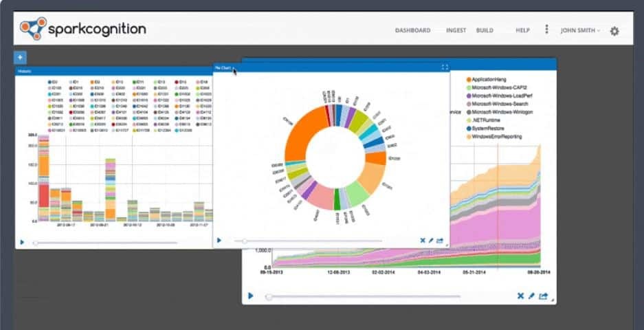644x330 pixels.
Task: Open the John Smith user dropdown
Action: pyautogui.click(x=580, y=30)
